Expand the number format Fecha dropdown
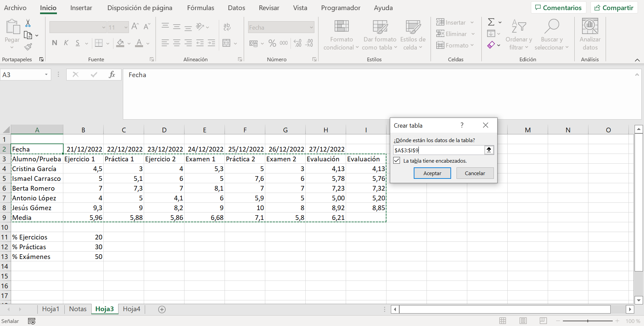The image size is (644, 326). (x=311, y=28)
